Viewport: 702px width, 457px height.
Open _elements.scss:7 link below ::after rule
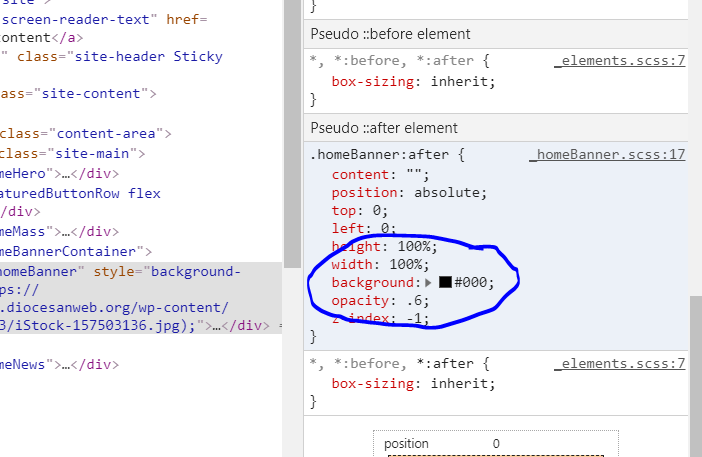coord(620,362)
